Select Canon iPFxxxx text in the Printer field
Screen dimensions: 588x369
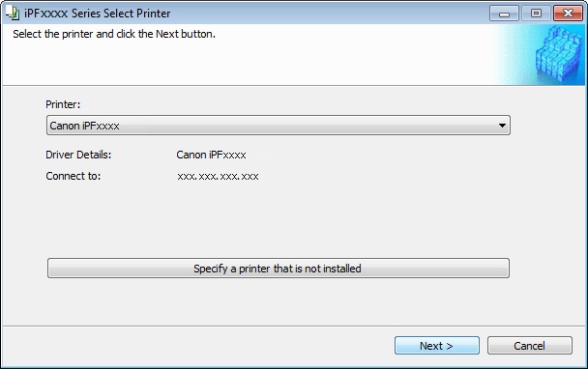84,126
